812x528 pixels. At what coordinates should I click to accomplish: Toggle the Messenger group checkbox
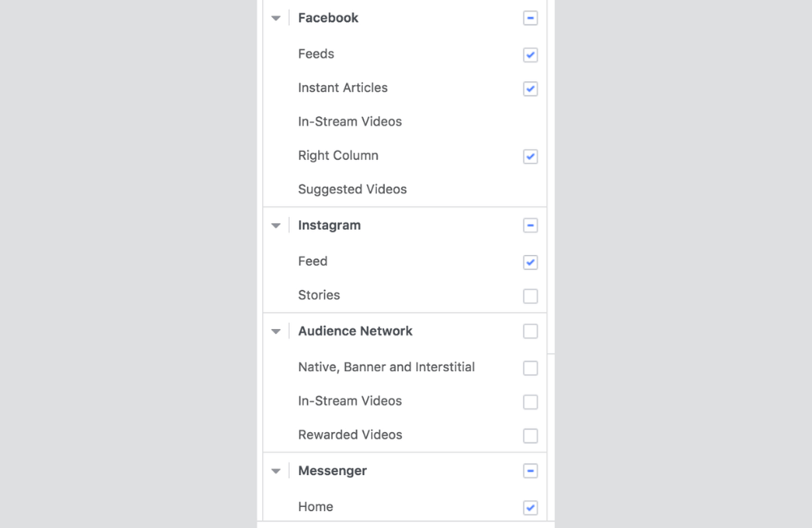pos(530,471)
